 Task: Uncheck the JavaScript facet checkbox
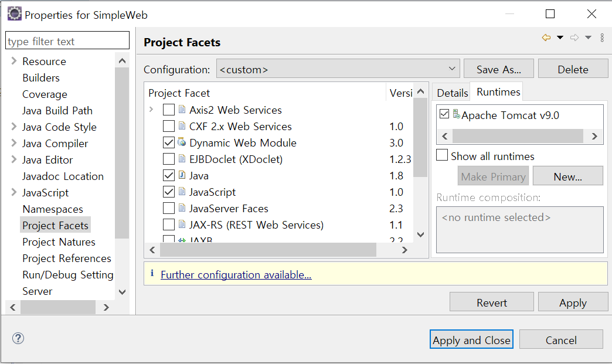click(x=169, y=192)
